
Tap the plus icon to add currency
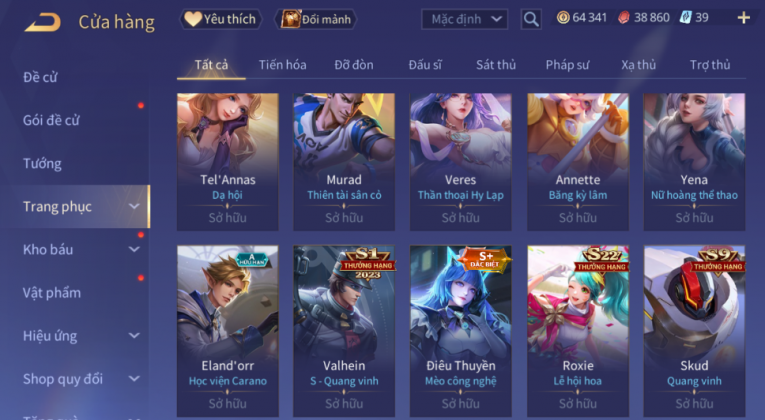[x=744, y=18]
